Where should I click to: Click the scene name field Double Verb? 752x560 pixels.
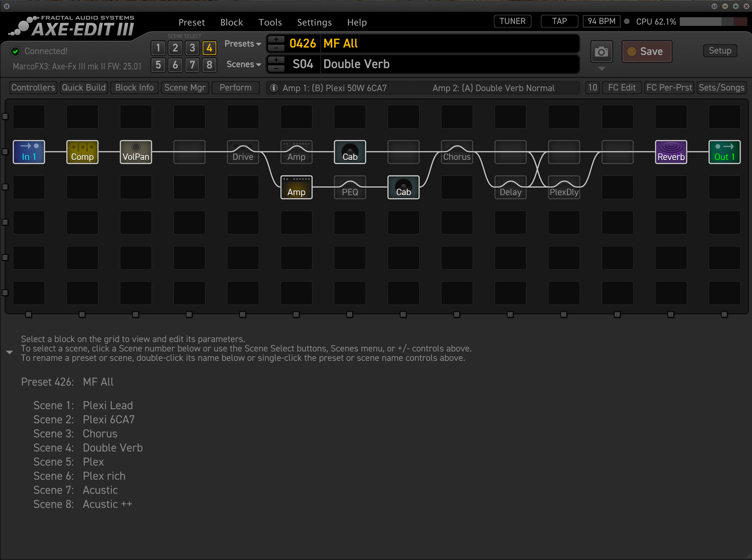tap(450, 64)
